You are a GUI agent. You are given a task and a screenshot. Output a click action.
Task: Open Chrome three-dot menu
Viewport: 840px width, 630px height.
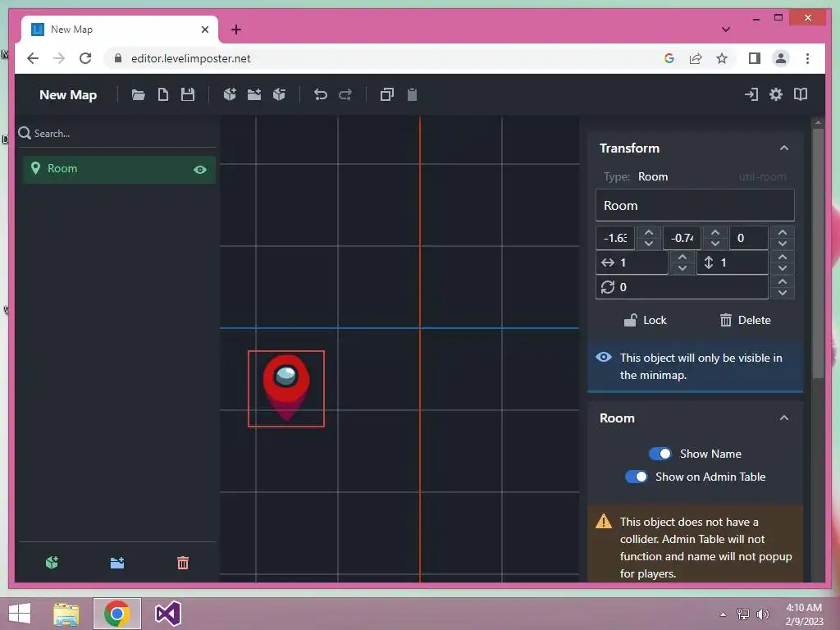point(807,58)
